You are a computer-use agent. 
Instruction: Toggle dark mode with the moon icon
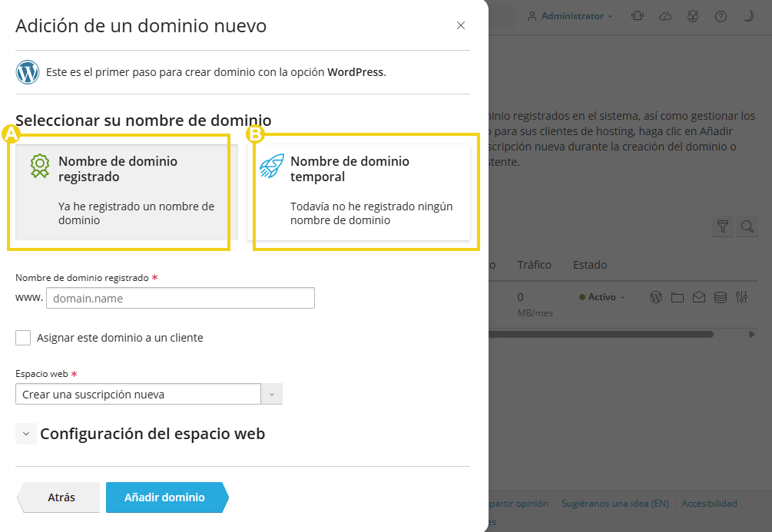(x=748, y=16)
